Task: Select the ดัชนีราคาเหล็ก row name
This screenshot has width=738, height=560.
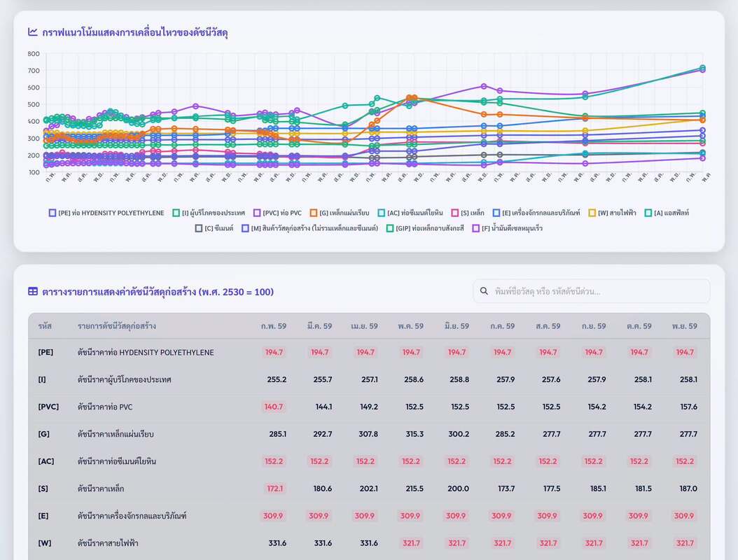Action: (x=101, y=489)
